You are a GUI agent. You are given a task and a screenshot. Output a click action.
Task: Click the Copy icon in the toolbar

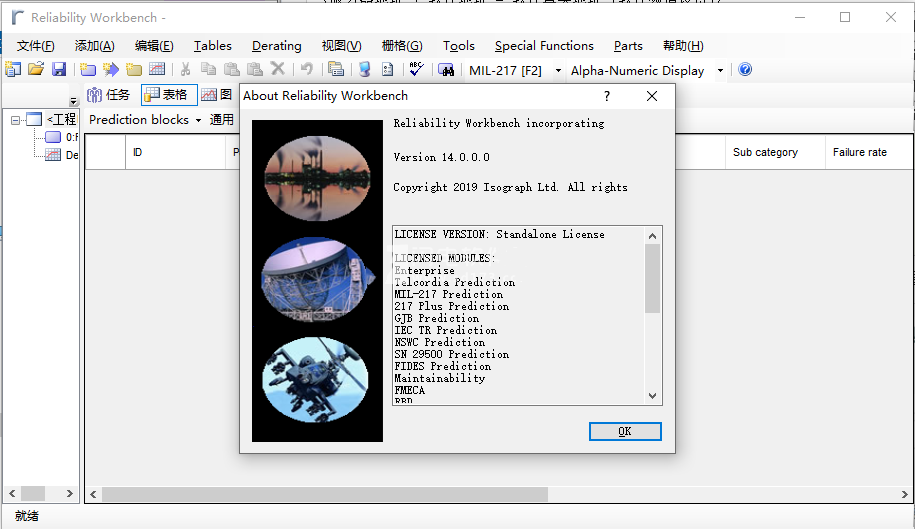[208, 69]
